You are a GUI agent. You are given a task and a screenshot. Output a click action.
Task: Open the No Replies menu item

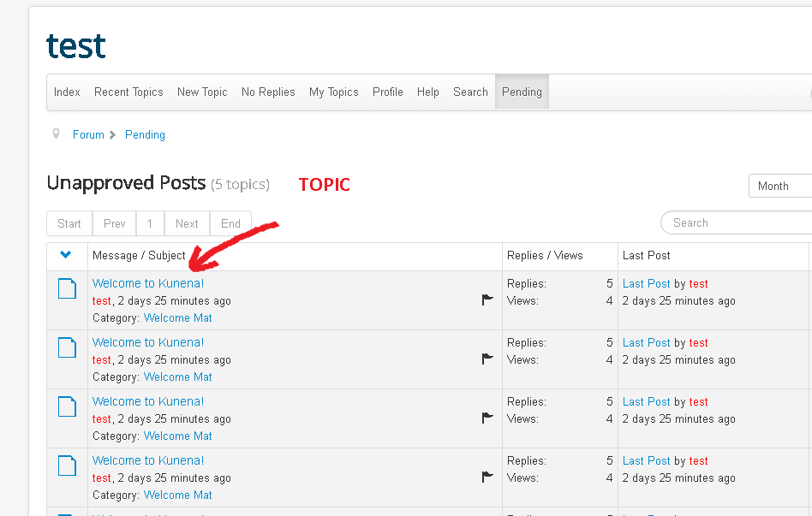coord(268,92)
